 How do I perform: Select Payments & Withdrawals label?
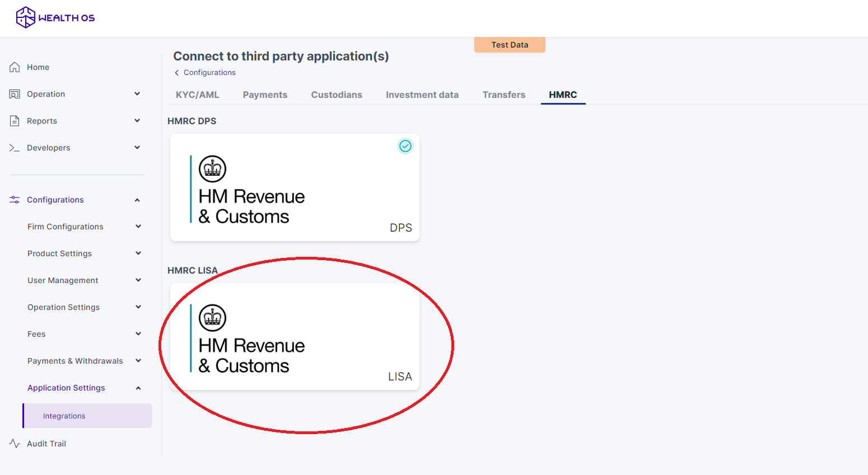tap(75, 361)
